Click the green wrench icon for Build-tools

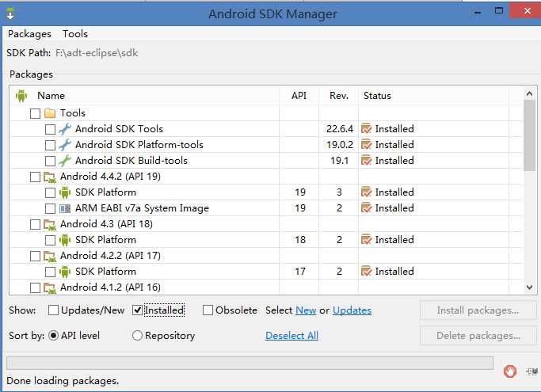pyautogui.click(x=65, y=161)
